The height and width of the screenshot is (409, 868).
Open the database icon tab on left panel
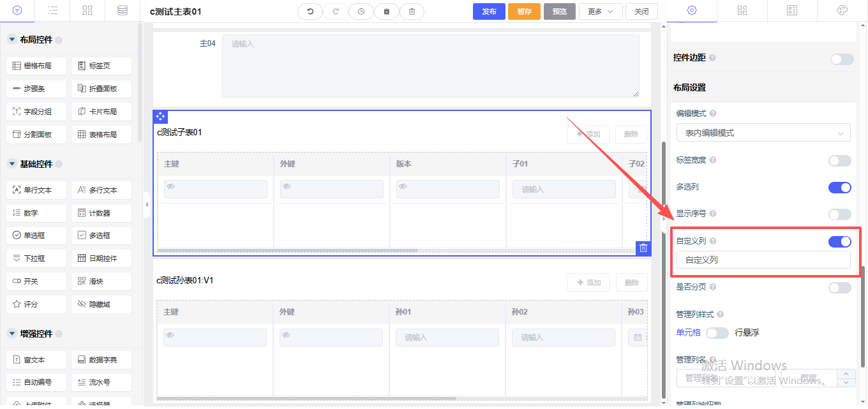(122, 11)
